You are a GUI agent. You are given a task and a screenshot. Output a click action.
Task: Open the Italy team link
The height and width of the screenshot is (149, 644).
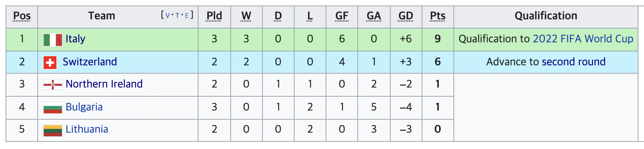tap(75, 39)
